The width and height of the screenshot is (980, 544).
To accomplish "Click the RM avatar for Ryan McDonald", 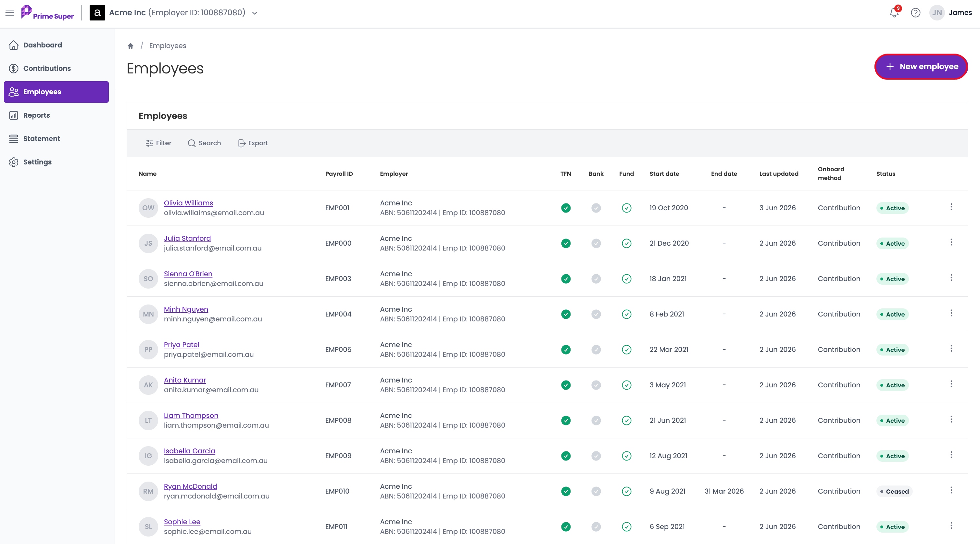I will [148, 491].
